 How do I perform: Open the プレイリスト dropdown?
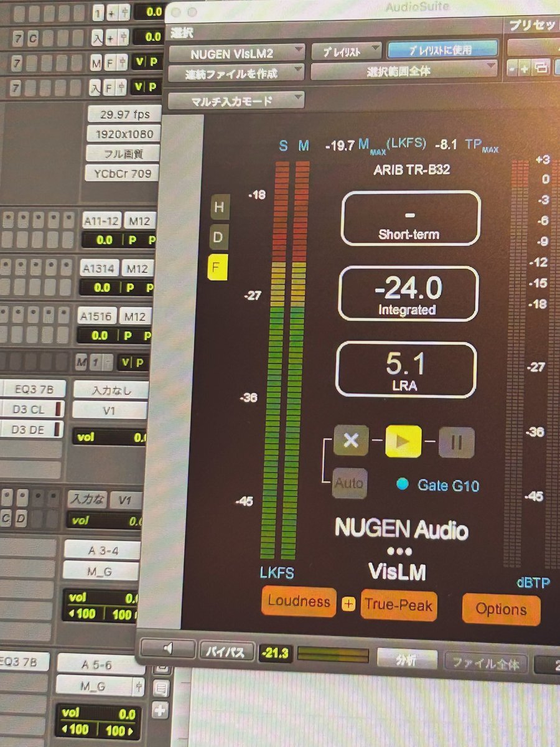tap(346, 51)
